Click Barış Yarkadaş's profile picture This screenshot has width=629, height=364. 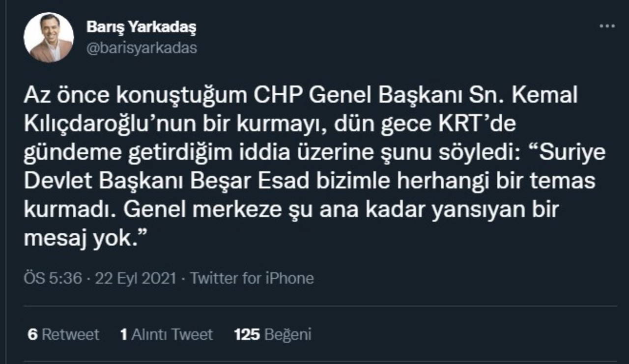(49, 37)
